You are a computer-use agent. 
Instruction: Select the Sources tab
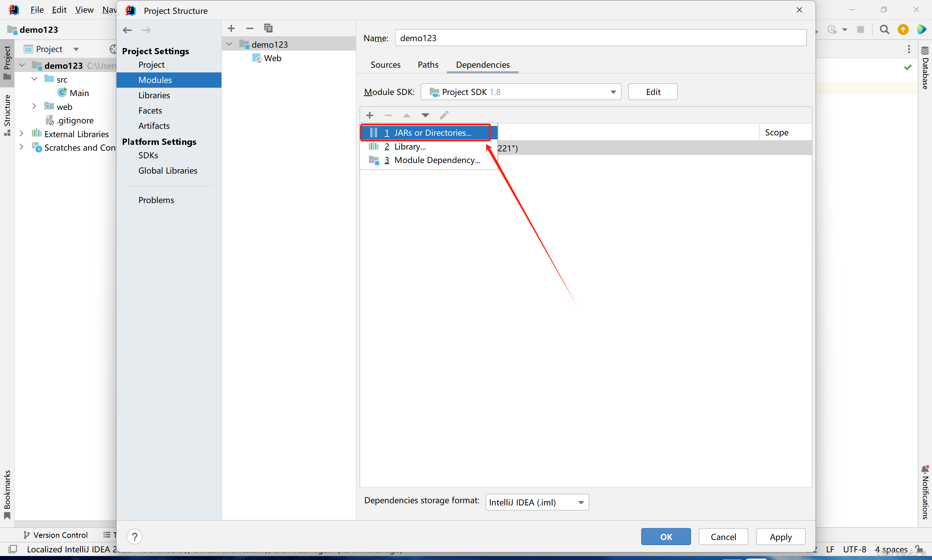pos(385,64)
